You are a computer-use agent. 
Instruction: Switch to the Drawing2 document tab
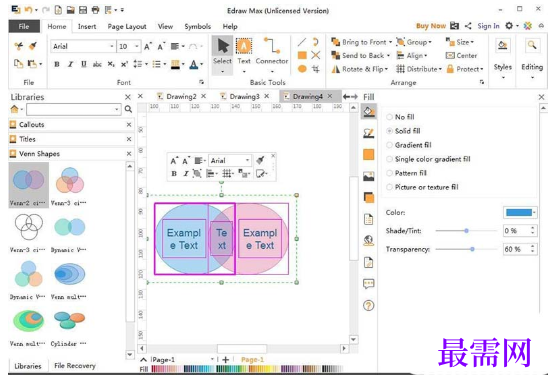(181, 96)
